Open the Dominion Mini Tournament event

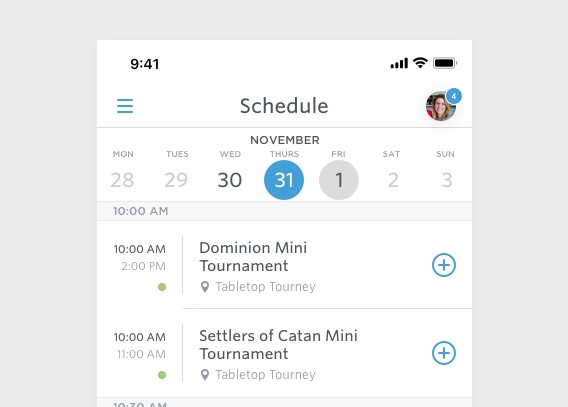[253, 257]
